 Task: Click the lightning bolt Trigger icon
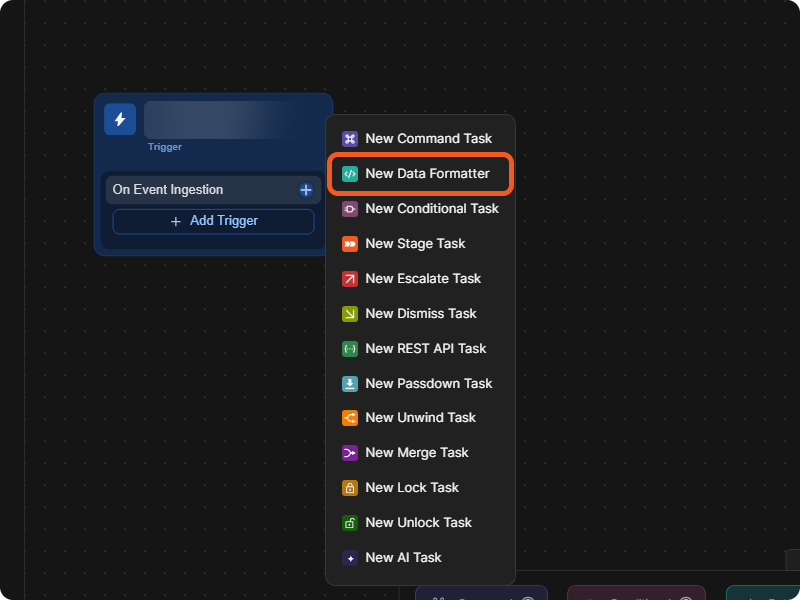(x=120, y=119)
